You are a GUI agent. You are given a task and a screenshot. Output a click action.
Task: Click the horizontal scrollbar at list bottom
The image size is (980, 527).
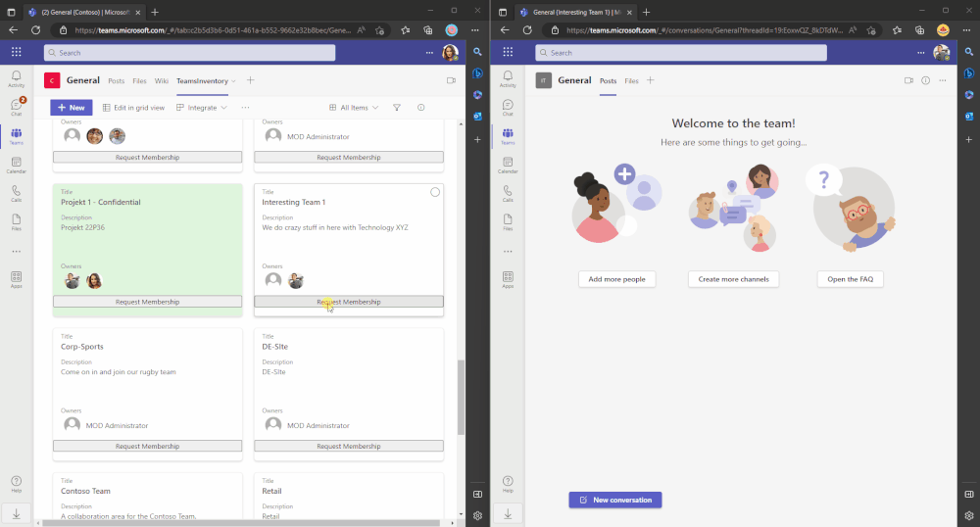[x=239, y=523]
